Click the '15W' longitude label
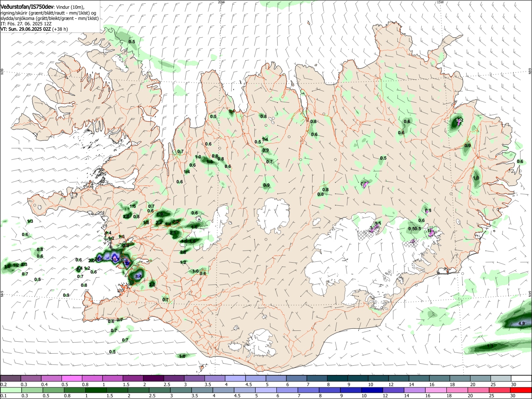The height and width of the screenshot is (399, 532). [x=440, y=2]
